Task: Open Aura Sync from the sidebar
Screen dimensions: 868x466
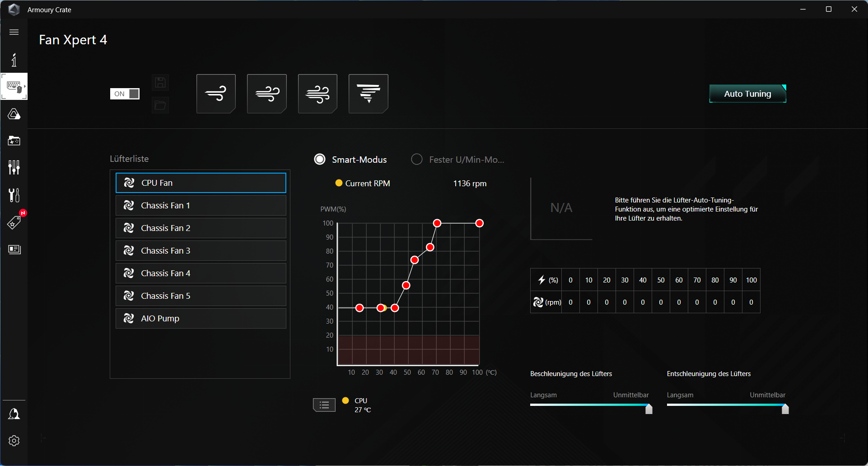Action: (x=14, y=114)
